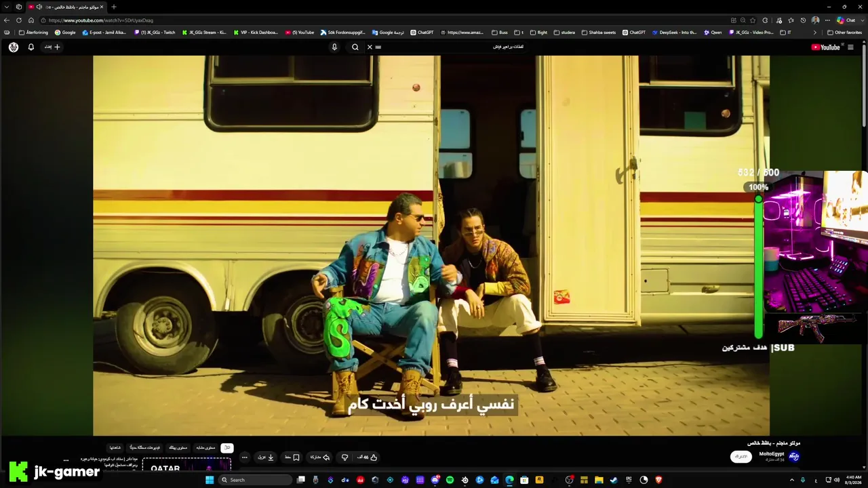Open the E-post bookmark

click(x=104, y=33)
